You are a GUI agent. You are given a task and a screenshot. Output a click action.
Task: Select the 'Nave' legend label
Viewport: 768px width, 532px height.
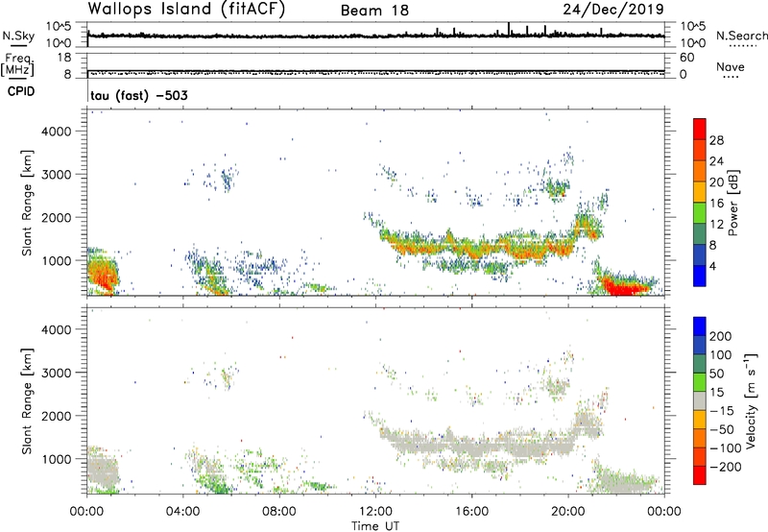click(x=731, y=67)
